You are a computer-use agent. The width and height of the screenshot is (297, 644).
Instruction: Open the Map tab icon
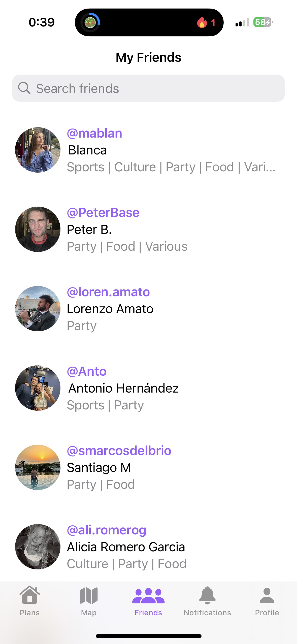89,596
